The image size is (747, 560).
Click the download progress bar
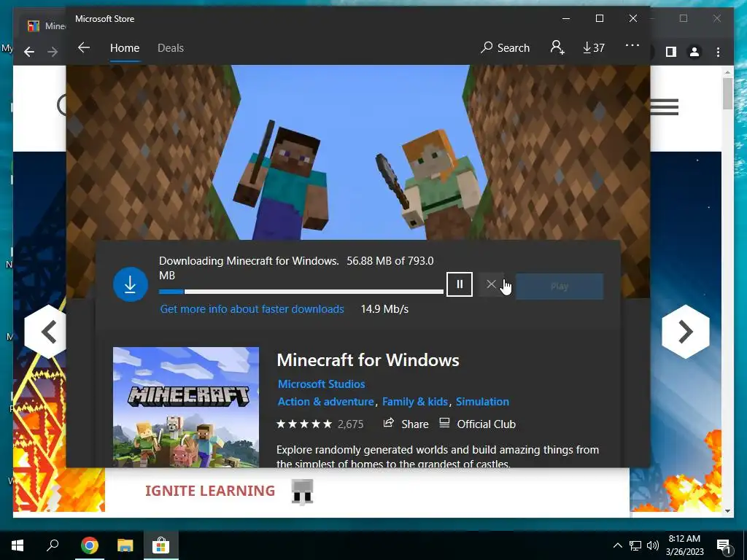(301, 292)
